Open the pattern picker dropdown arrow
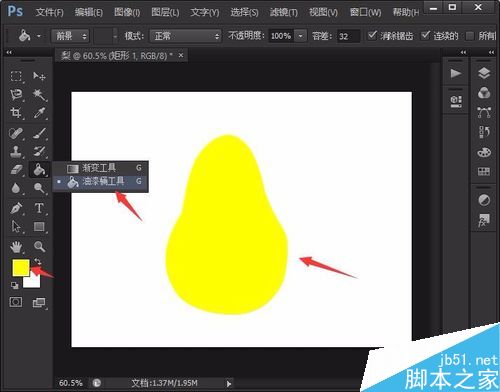The height and width of the screenshot is (392, 500). [x=115, y=36]
